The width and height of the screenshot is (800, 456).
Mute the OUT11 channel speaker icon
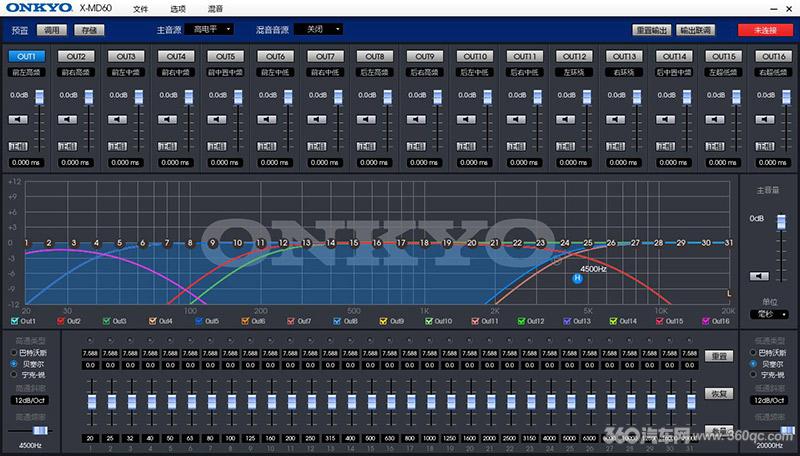[x=516, y=119]
